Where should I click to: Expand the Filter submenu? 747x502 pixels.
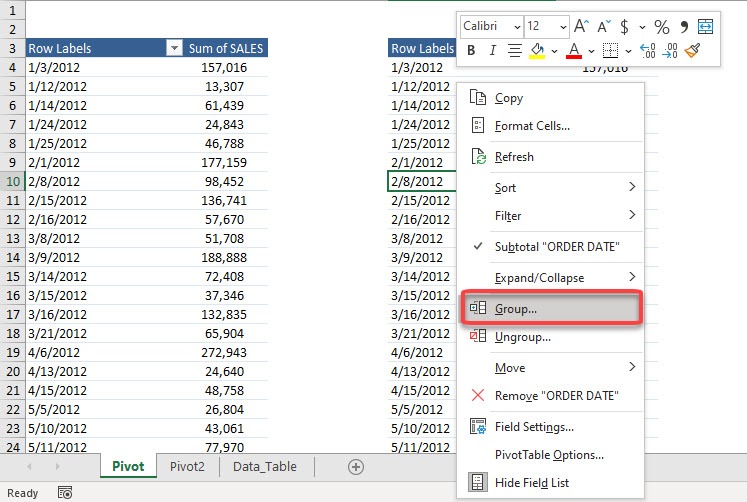click(x=550, y=216)
